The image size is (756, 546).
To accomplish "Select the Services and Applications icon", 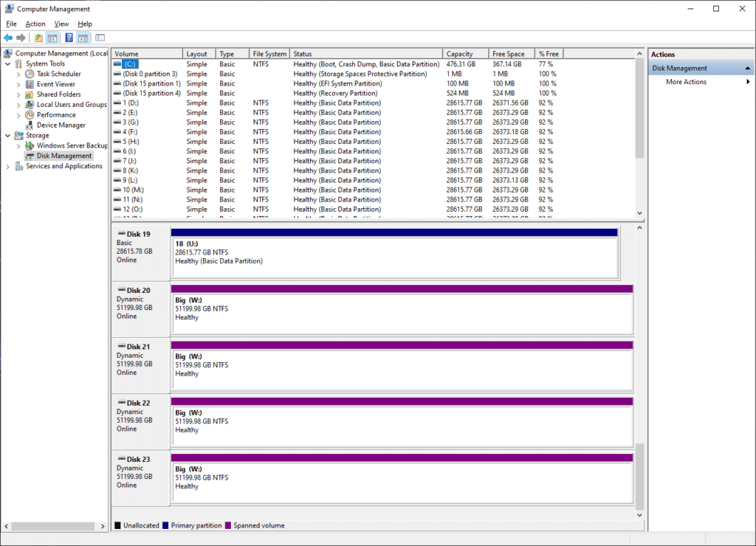I will tap(18, 166).
